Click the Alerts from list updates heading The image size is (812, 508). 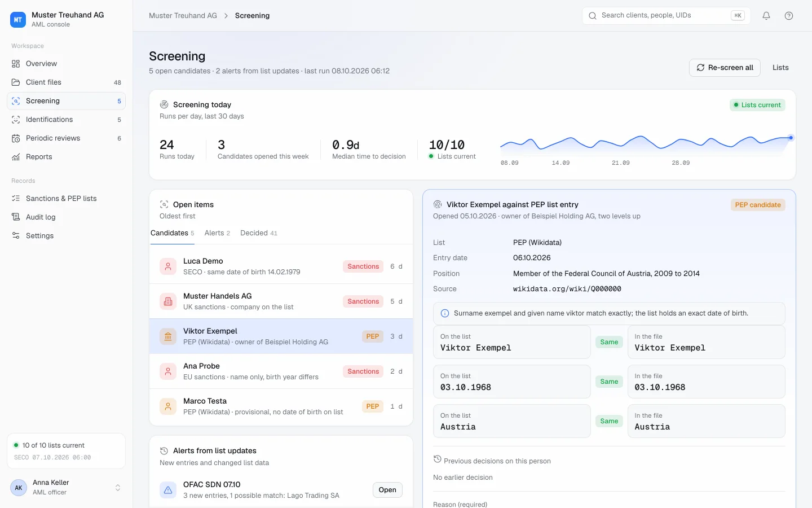click(215, 451)
